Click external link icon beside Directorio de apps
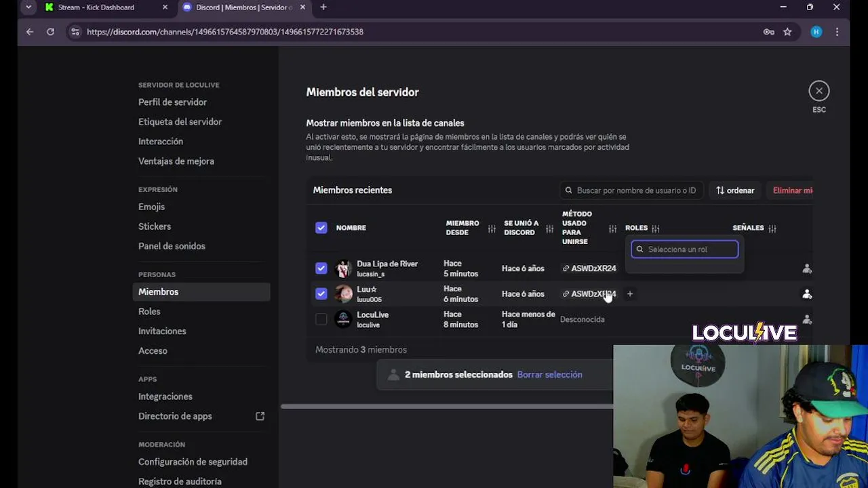Screen dimensions: 868x488 point(260,416)
